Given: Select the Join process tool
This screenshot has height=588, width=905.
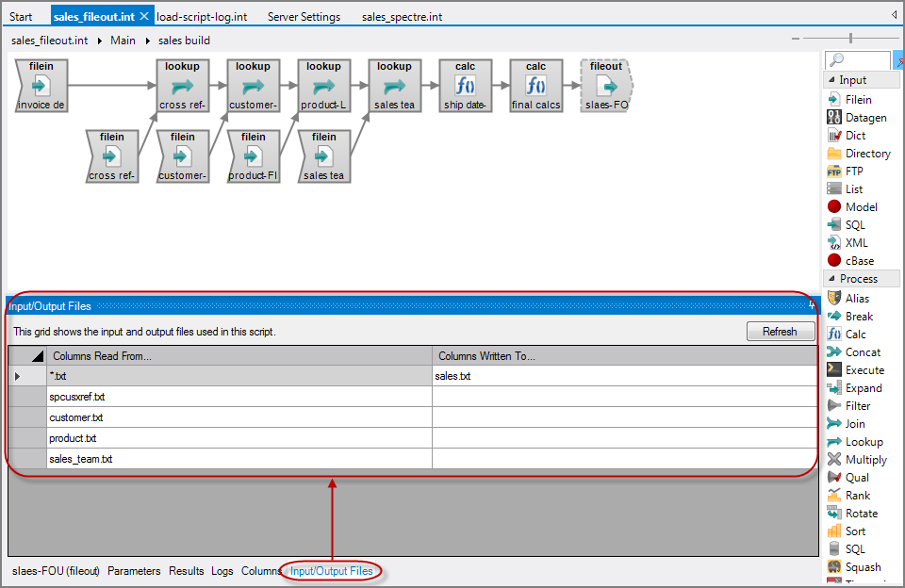Looking at the screenshot, I should (852, 423).
